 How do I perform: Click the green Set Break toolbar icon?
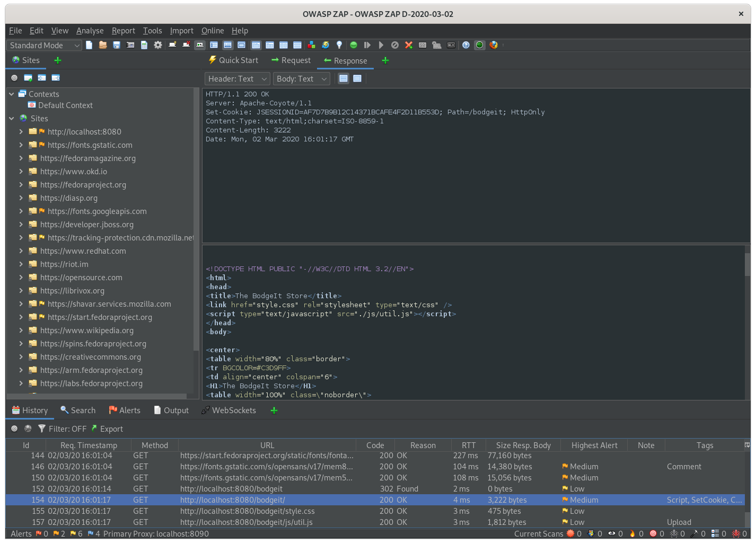pos(354,45)
